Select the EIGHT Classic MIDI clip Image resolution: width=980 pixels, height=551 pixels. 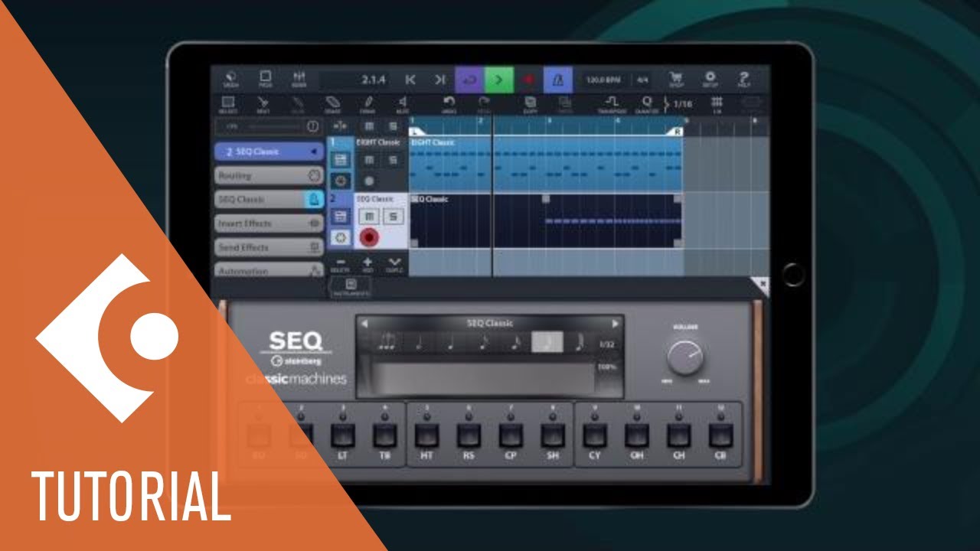pyautogui.click(x=545, y=164)
